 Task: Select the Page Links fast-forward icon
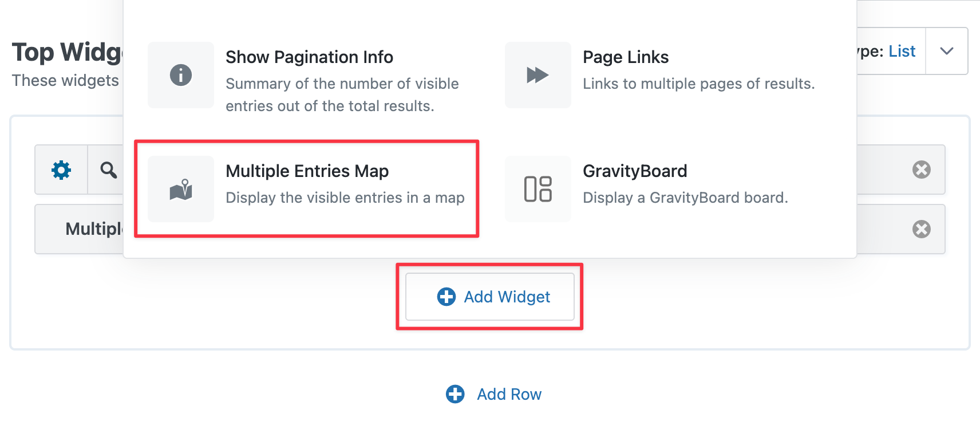click(537, 74)
